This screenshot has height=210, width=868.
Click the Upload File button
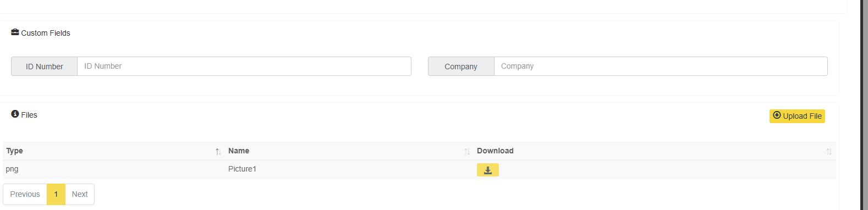(x=797, y=116)
